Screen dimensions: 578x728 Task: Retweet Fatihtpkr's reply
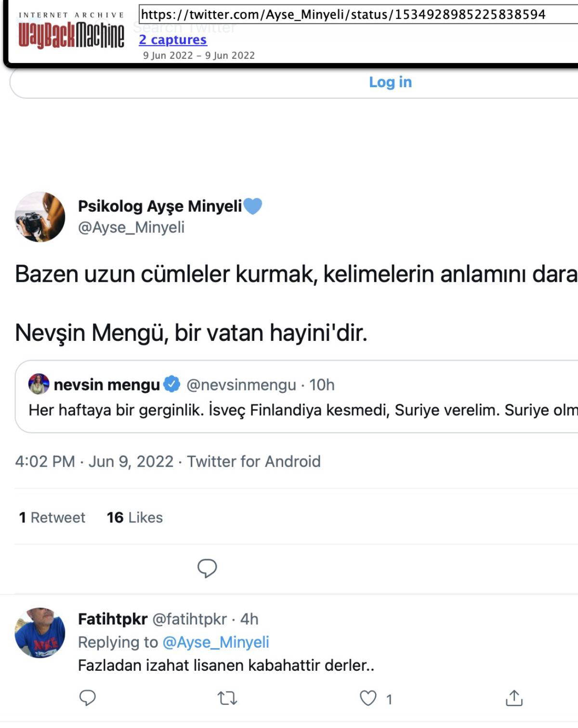227,698
